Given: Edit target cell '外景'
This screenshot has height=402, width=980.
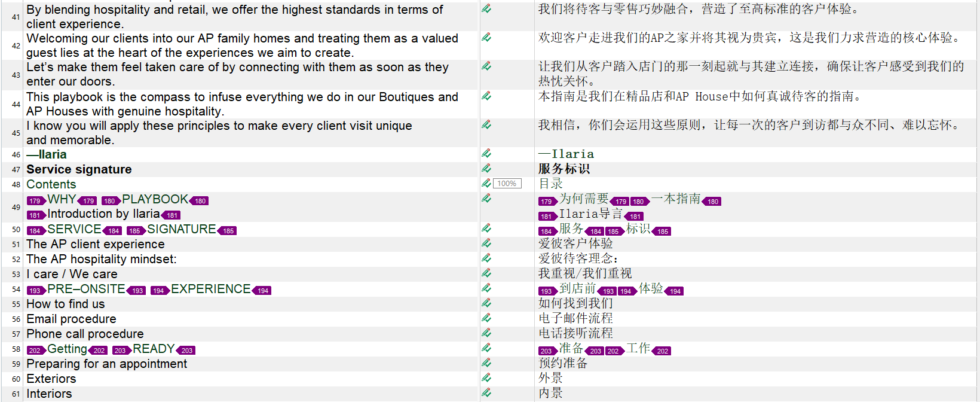Looking at the screenshot, I should coord(551,378).
